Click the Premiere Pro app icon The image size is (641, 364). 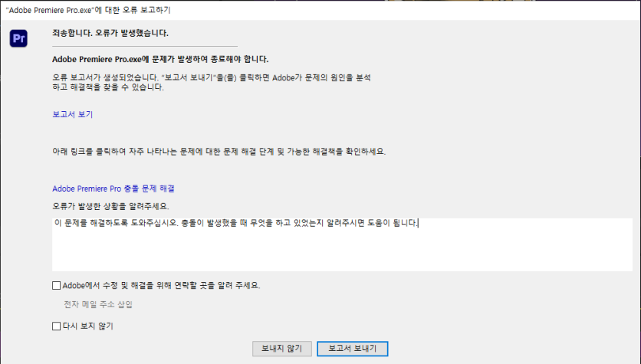coord(19,38)
